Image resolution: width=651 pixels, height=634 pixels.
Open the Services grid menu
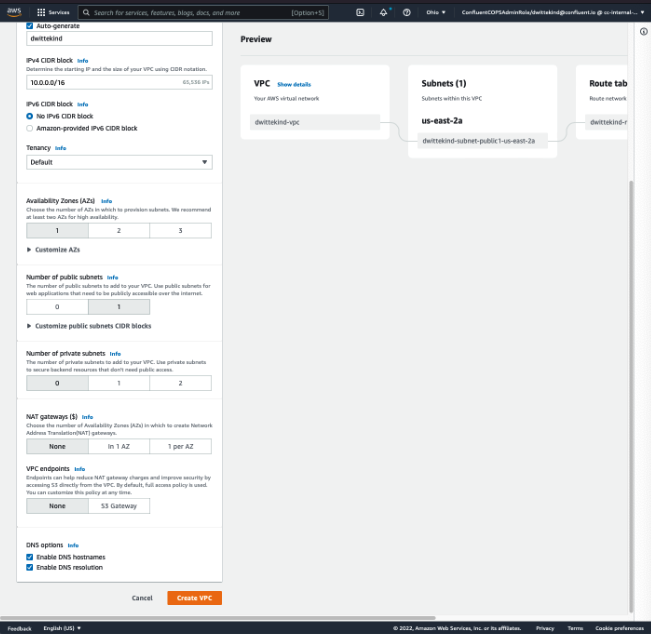click(x=53, y=12)
